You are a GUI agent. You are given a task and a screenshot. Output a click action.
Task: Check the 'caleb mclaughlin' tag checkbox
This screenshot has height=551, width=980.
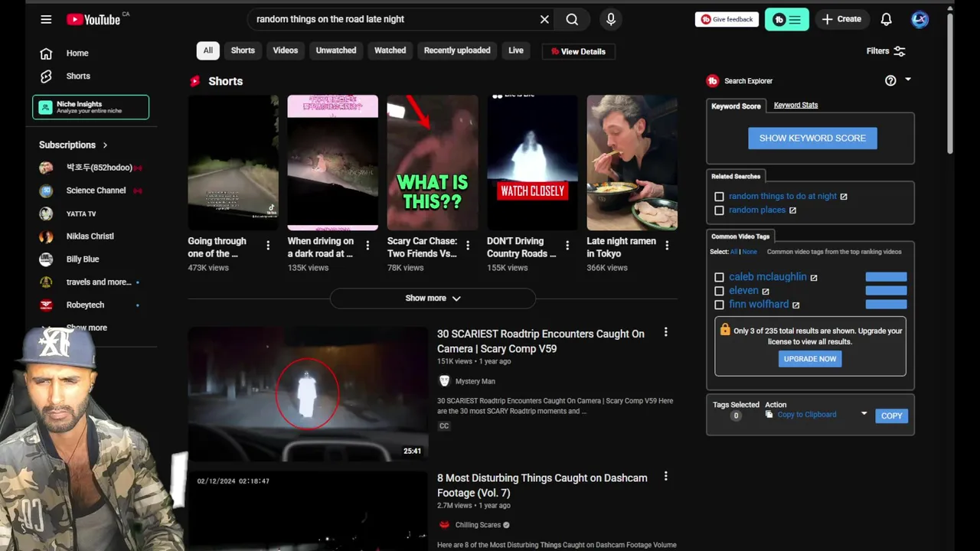719,277
